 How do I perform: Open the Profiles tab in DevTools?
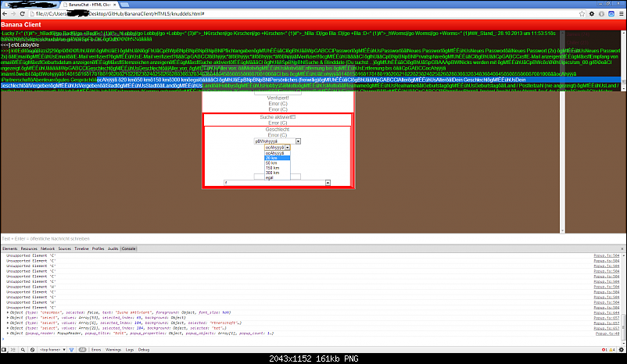pyautogui.click(x=99, y=248)
